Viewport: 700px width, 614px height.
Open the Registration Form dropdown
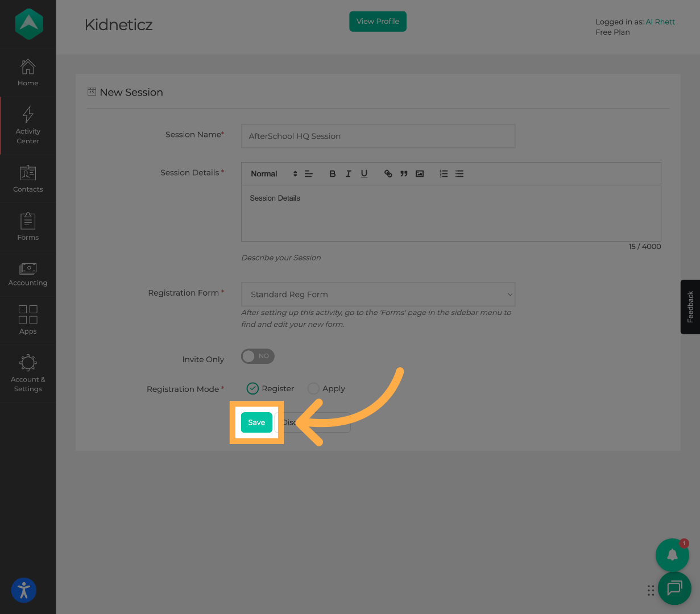tap(378, 294)
